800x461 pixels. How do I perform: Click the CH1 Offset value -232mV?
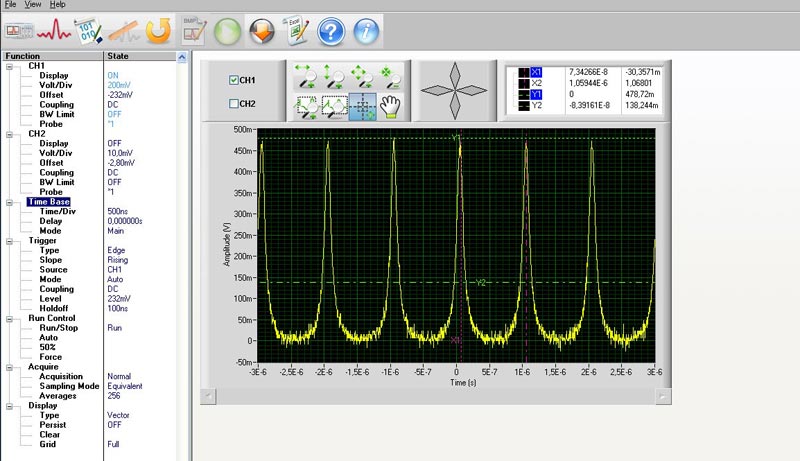coord(120,95)
